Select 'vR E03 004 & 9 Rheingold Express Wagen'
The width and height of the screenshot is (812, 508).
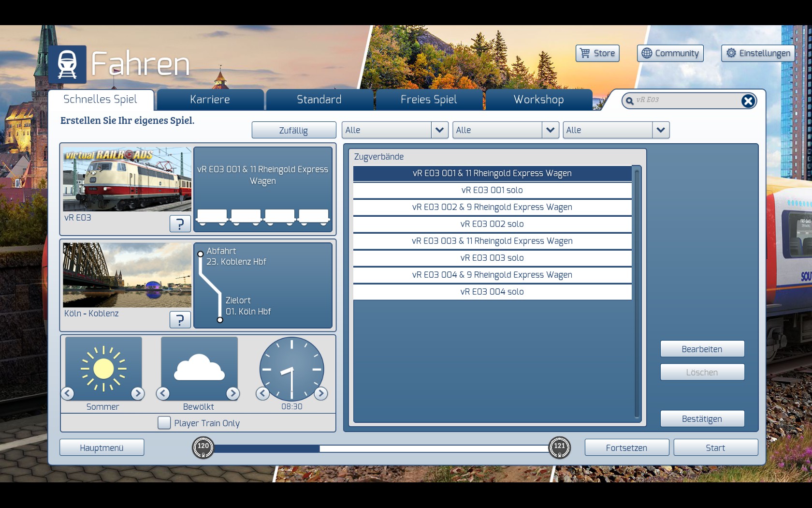tap(493, 275)
